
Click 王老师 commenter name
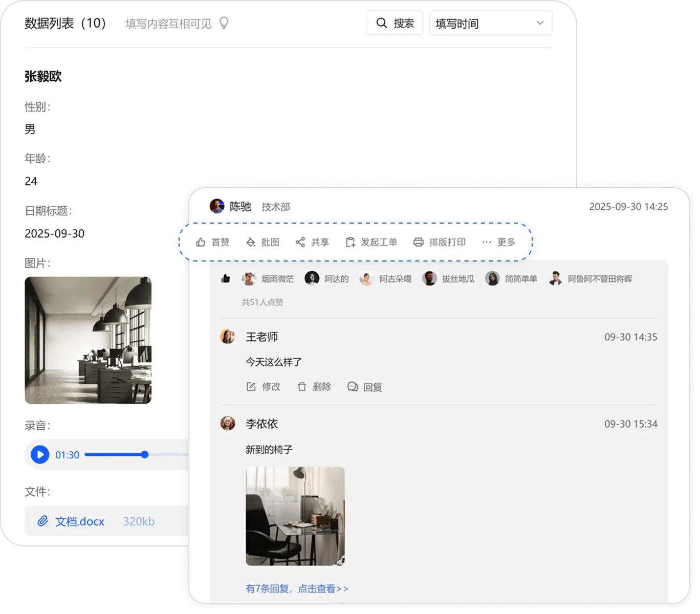pos(262,337)
